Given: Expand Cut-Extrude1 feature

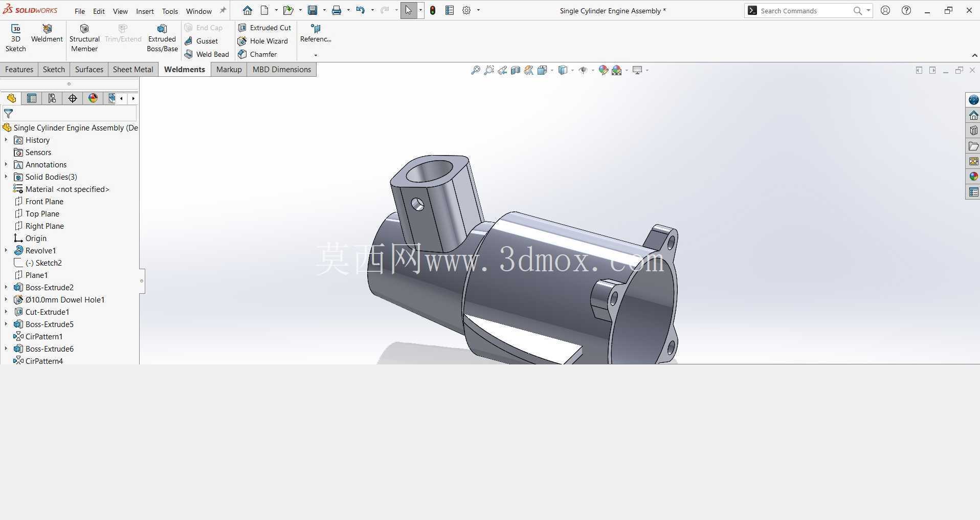Looking at the screenshot, I should pos(6,312).
